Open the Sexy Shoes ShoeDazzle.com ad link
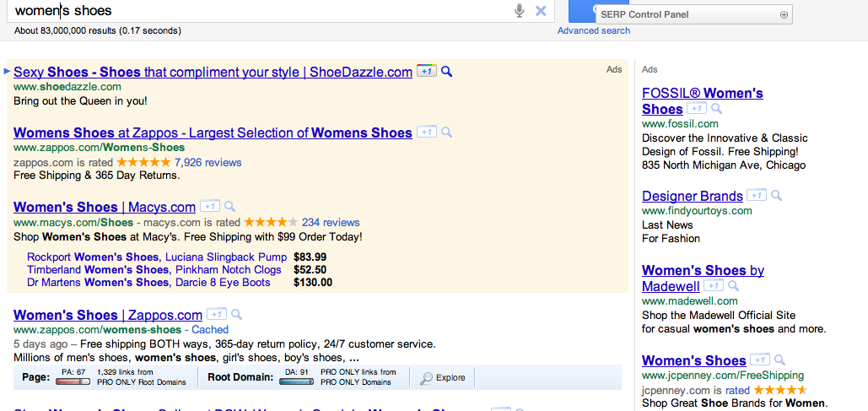This screenshot has width=868, height=411. click(213, 72)
